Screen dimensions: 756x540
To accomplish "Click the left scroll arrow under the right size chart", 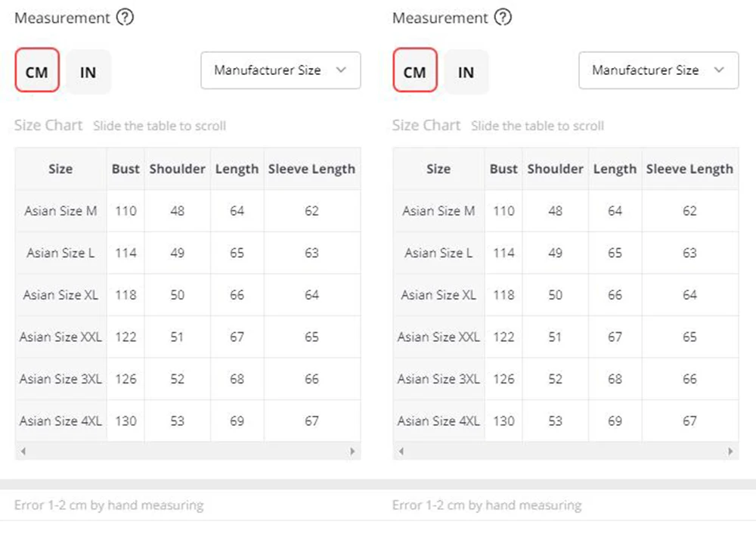I will pyautogui.click(x=401, y=451).
